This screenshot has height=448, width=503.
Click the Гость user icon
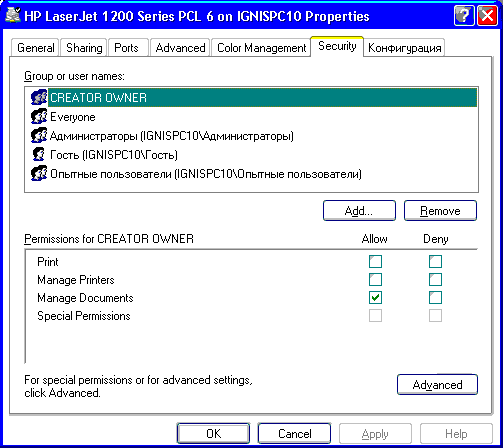coord(39,155)
